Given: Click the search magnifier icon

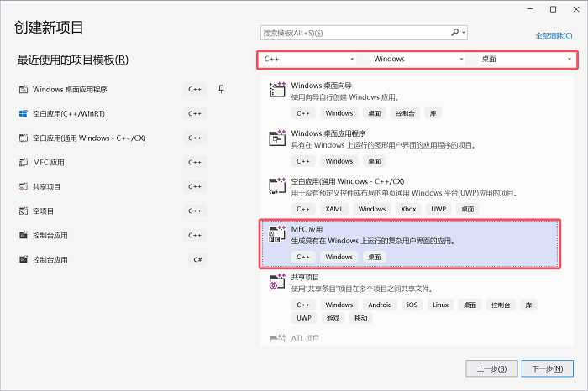Looking at the screenshot, I should coord(454,33).
